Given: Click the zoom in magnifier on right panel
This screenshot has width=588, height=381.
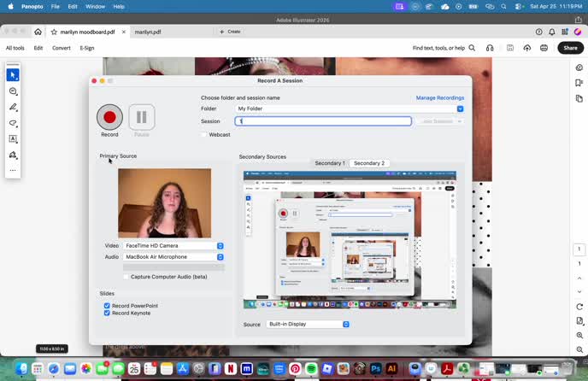Looking at the screenshot, I should (x=579, y=335).
